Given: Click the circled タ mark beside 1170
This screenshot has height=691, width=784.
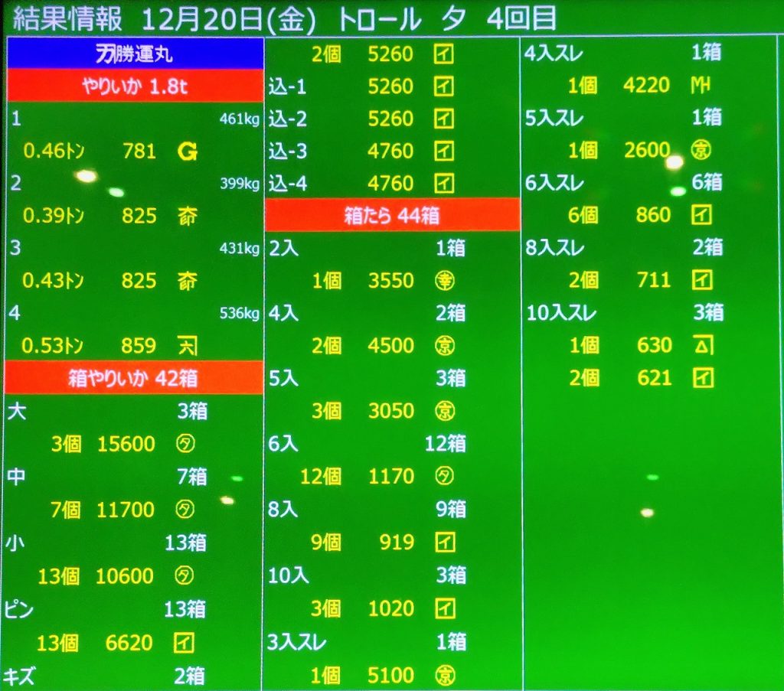Looking at the screenshot, I should click(x=445, y=477).
